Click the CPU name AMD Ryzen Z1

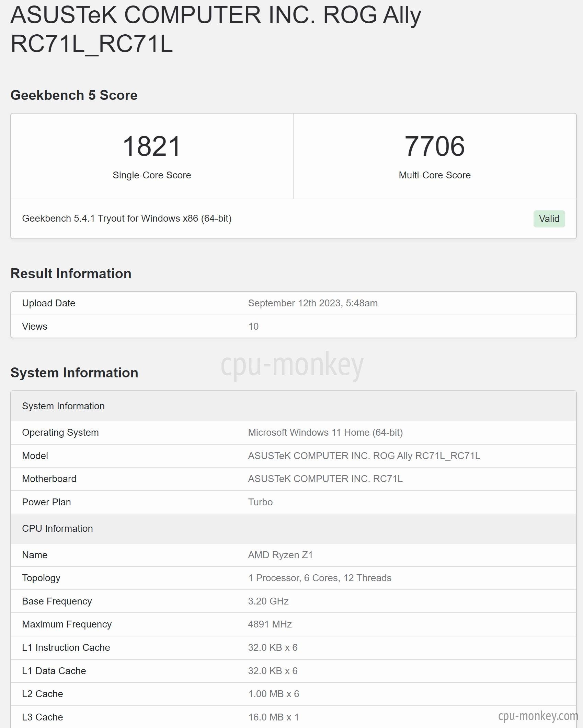point(280,555)
